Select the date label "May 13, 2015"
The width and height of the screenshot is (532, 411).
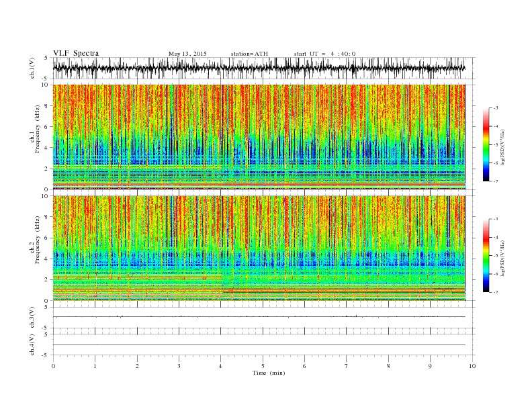(x=187, y=54)
